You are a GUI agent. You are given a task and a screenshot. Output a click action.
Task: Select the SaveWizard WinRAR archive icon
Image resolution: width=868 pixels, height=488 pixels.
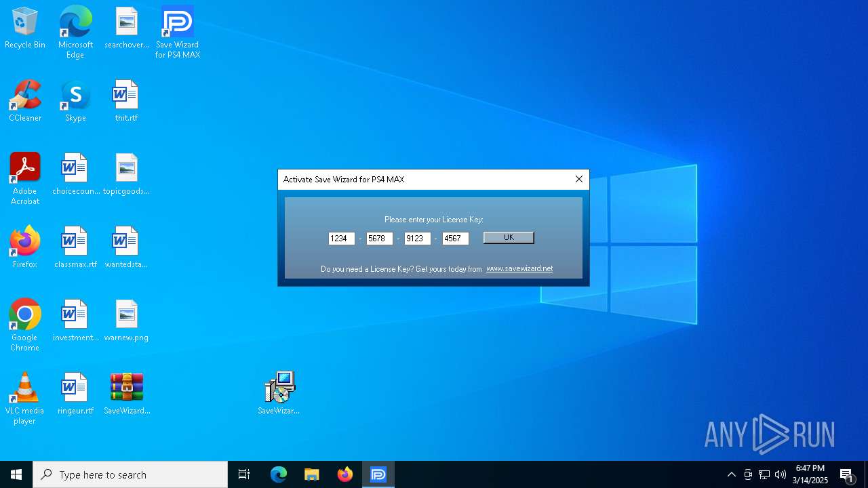127,394
